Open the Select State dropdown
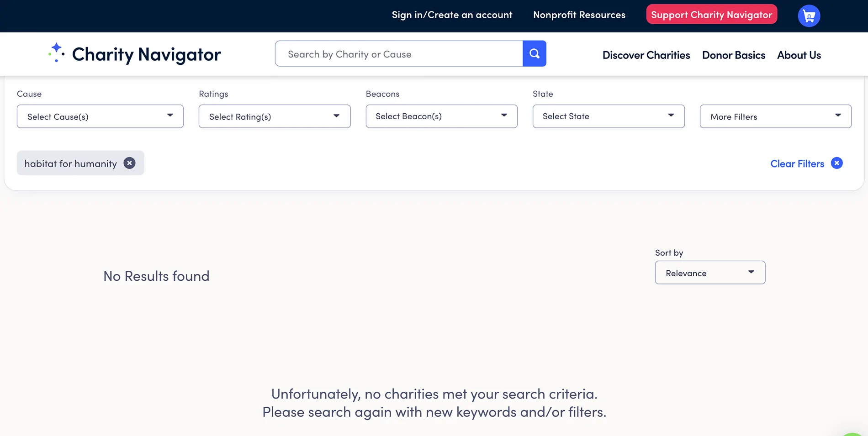The image size is (868, 436). tap(609, 116)
